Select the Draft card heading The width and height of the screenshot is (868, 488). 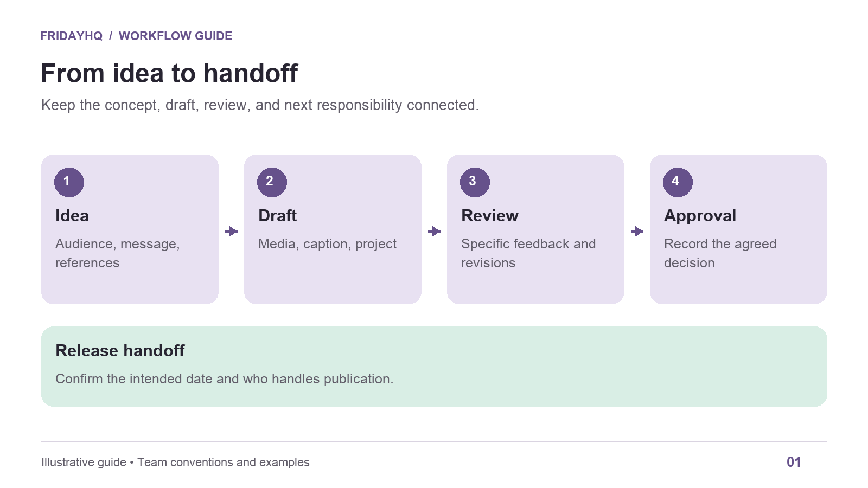pos(277,216)
